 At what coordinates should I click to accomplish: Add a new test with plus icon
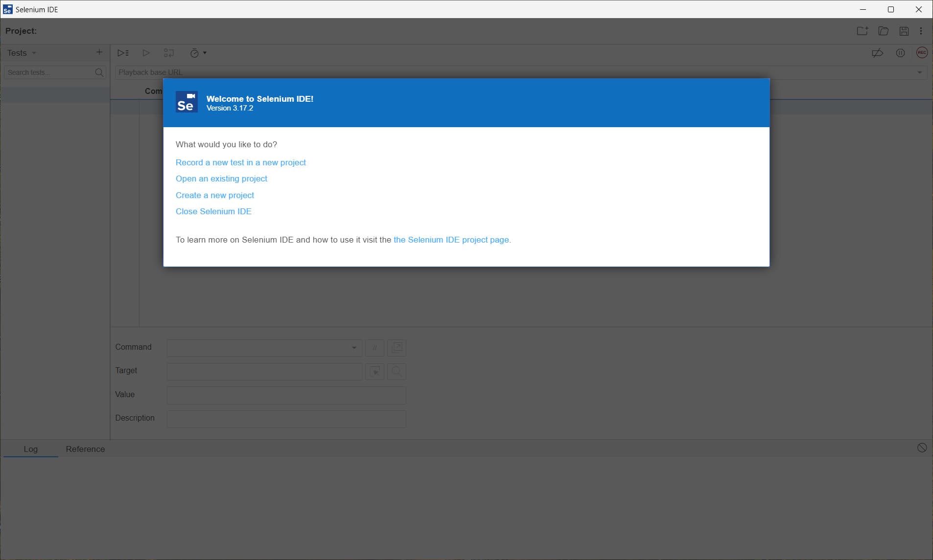tap(99, 52)
